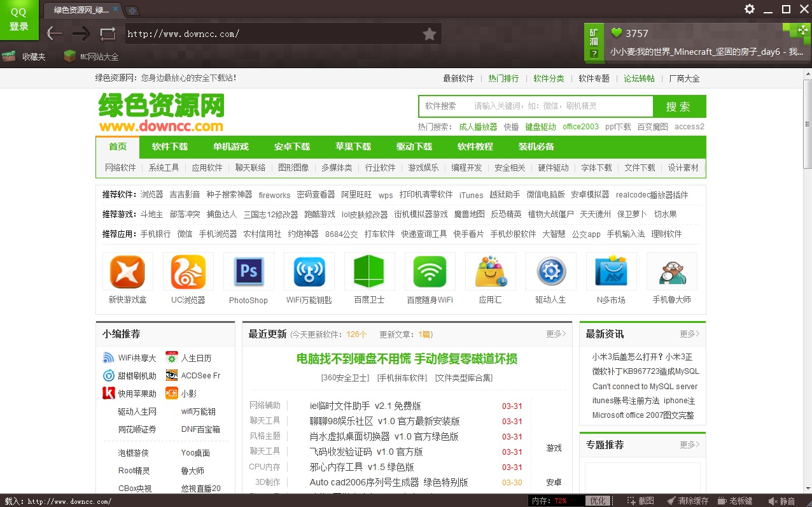Viewport: 812px width, 507px height.
Task: Enable QQ登录 via the login panel
Action: 18,20
